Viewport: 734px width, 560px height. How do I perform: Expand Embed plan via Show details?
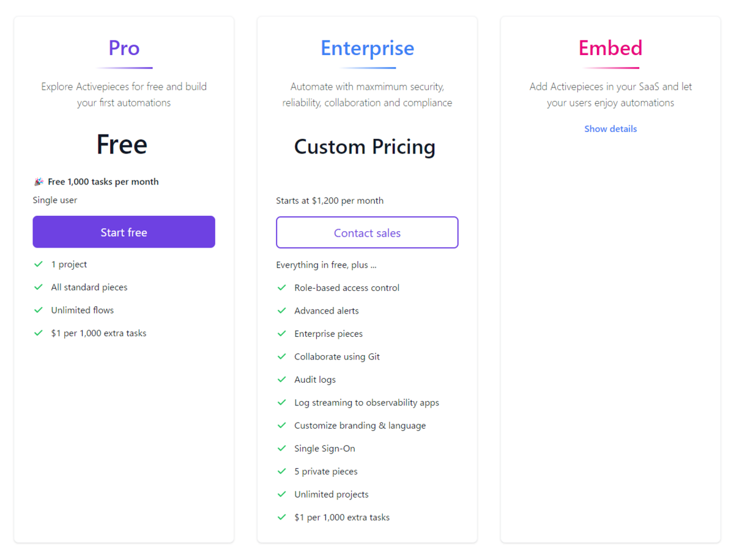point(610,128)
